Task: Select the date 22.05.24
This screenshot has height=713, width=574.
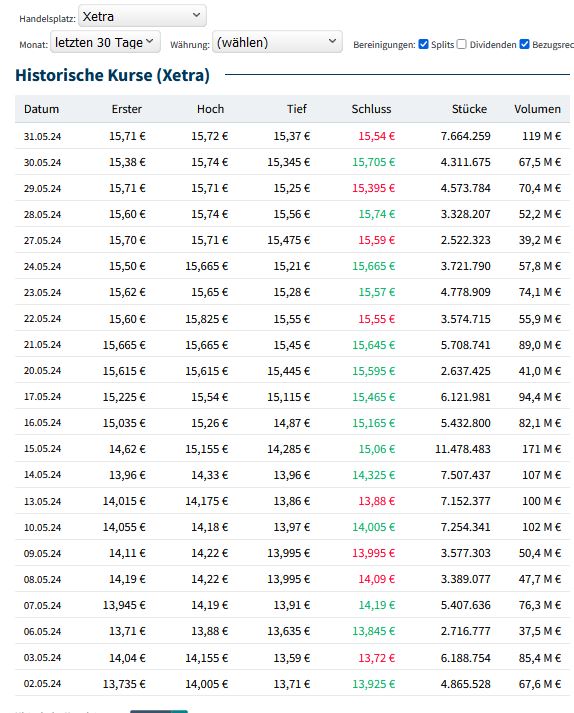Action: (42, 318)
